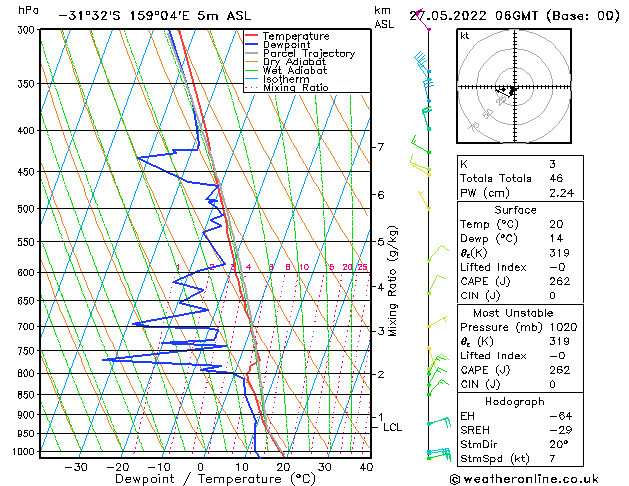The height and width of the screenshot is (486, 629).
Task: Click the surface CAPE (J) value 262
Action: coord(560,281)
